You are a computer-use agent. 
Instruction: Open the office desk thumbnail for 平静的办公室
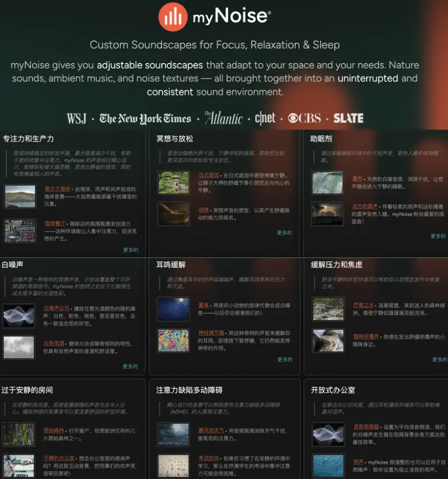pos(19,466)
